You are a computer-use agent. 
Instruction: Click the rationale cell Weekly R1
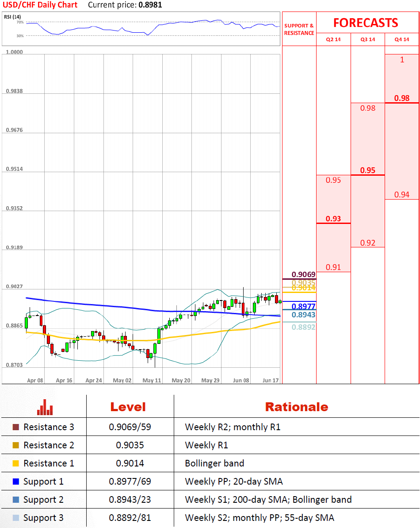pos(206,446)
